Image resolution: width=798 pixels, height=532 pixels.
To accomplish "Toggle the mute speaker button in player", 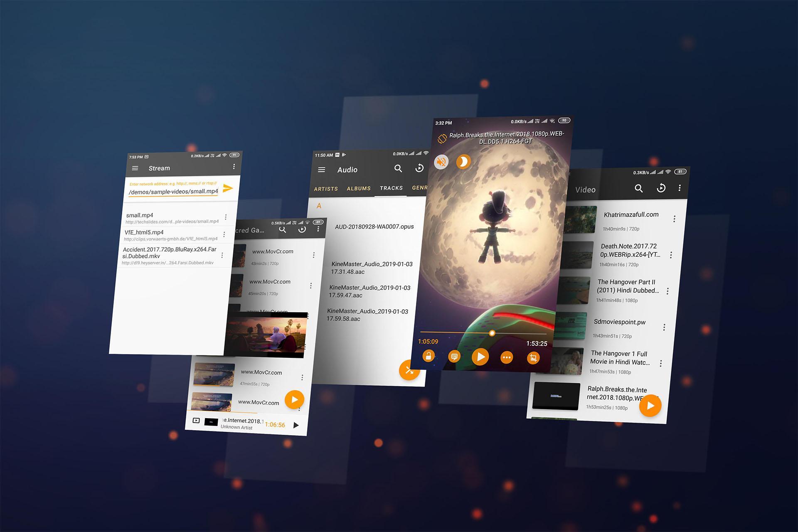I will pos(441,162).
